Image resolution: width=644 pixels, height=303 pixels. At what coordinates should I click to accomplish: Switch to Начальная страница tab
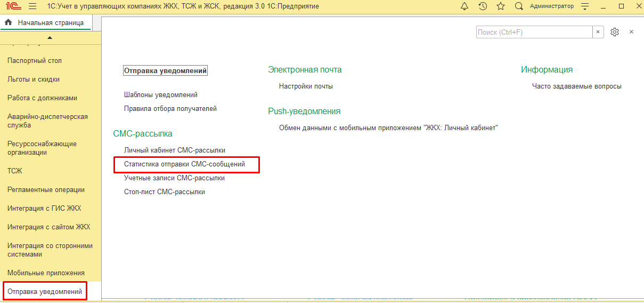tap(51, 23)
